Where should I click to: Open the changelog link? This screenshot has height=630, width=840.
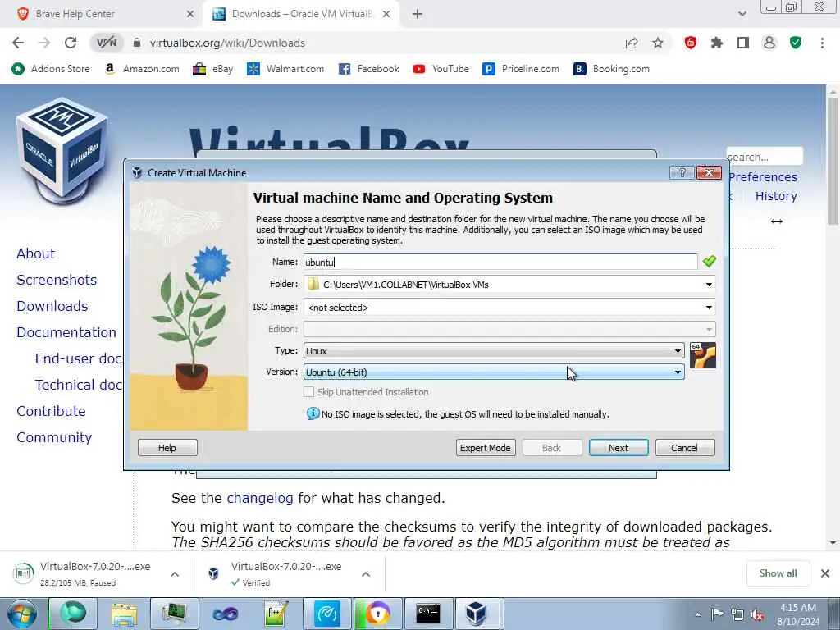[260, 498]
